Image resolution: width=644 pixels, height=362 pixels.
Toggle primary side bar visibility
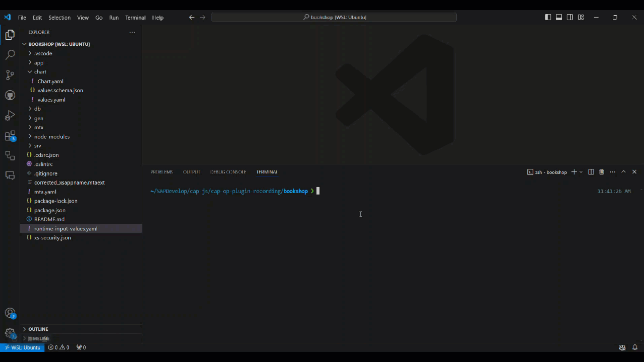(x=548, y=17)
